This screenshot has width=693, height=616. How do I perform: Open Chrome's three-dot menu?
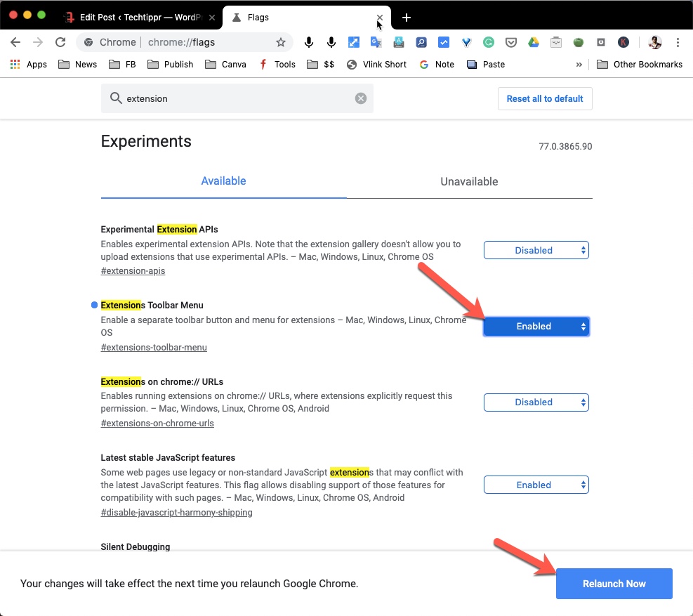pos(678,42)
